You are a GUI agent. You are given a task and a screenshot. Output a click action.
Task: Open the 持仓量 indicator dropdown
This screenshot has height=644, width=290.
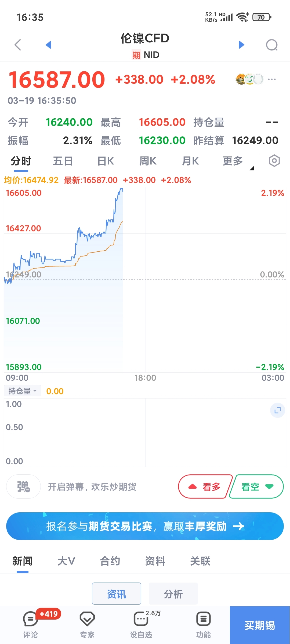[23, 391]
